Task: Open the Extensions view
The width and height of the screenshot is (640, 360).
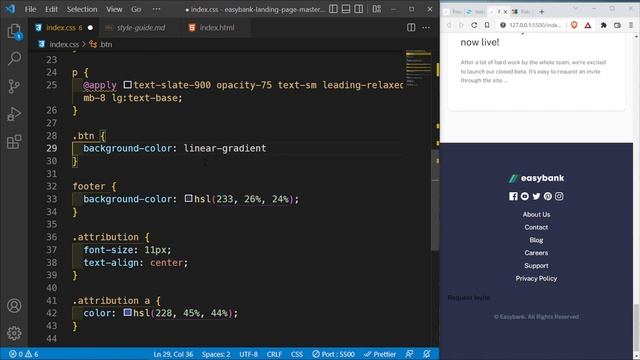Action: (14, 142)
